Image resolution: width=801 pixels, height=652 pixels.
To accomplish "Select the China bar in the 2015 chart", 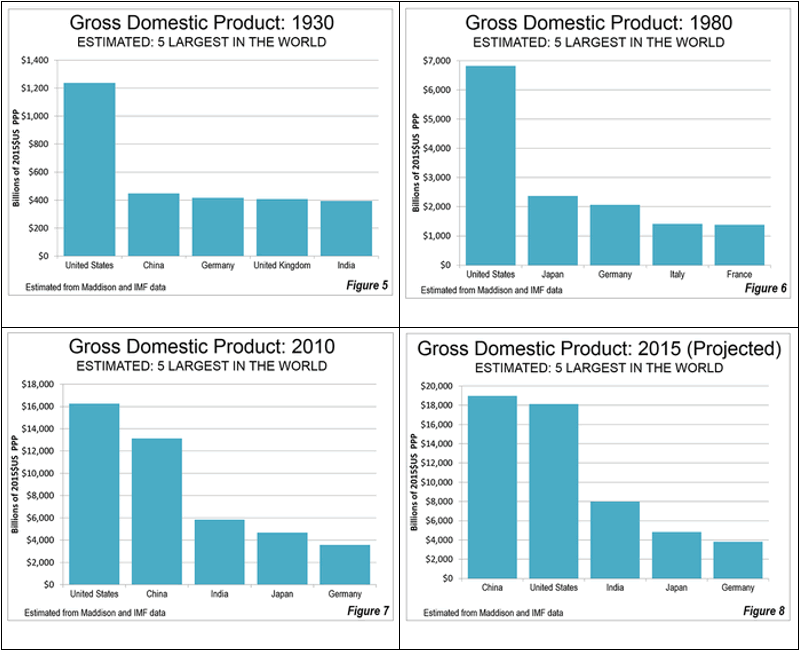I will pos(490,487).
